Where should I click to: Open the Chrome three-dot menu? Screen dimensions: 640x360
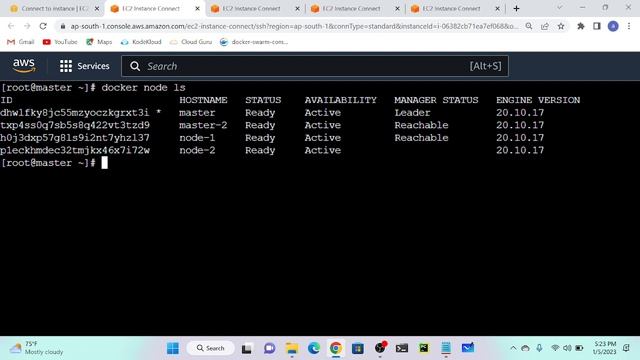point(629,26)
